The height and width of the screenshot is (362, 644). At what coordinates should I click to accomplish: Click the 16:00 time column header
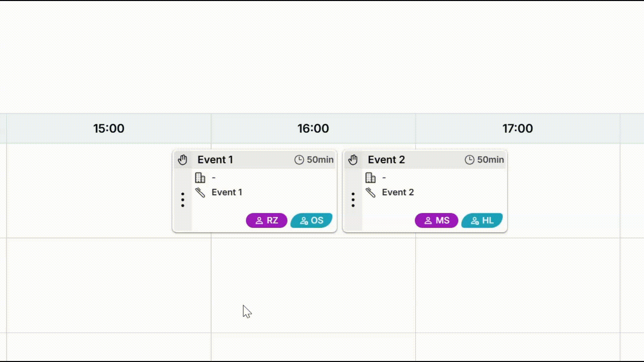[313, 128]
